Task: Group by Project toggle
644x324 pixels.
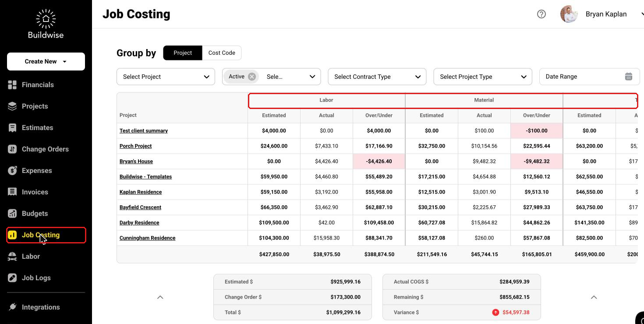Action: tap(183, 53)
